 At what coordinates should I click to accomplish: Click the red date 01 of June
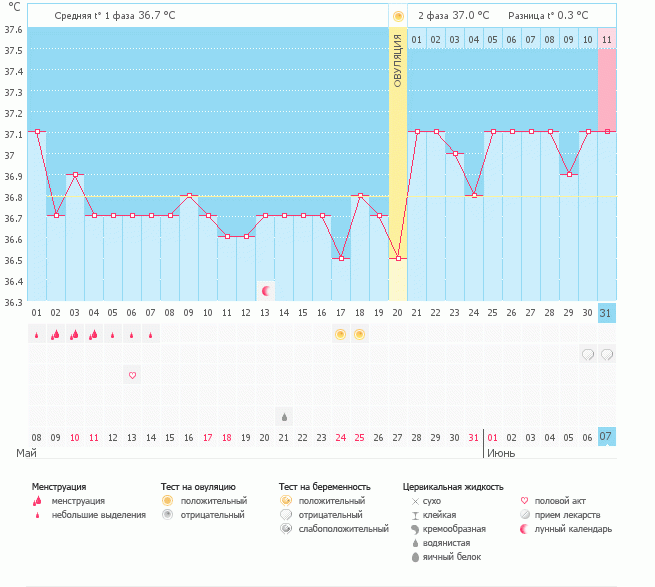pos(493,437)
